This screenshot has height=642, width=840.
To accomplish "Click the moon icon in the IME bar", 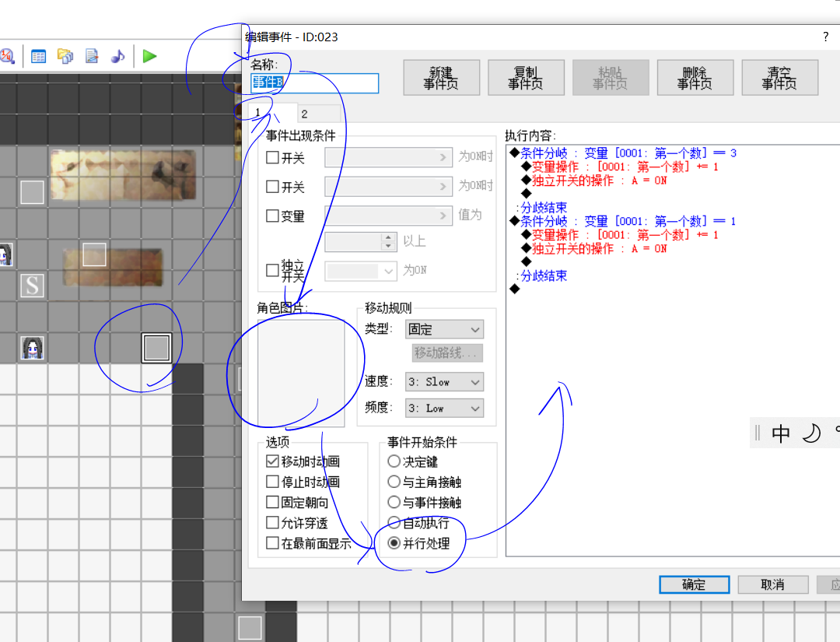I will click(x=811, y=433).
